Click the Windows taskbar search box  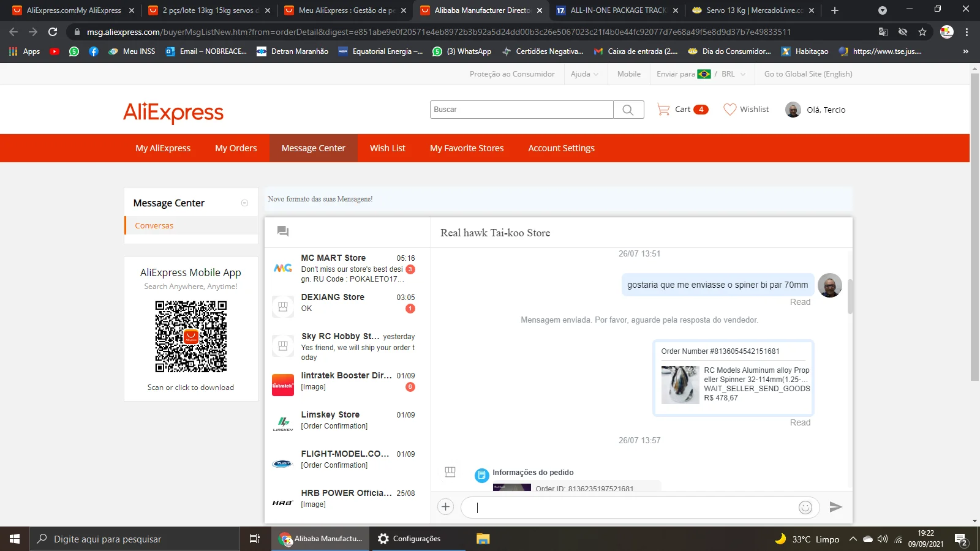[x=135, y=539]
